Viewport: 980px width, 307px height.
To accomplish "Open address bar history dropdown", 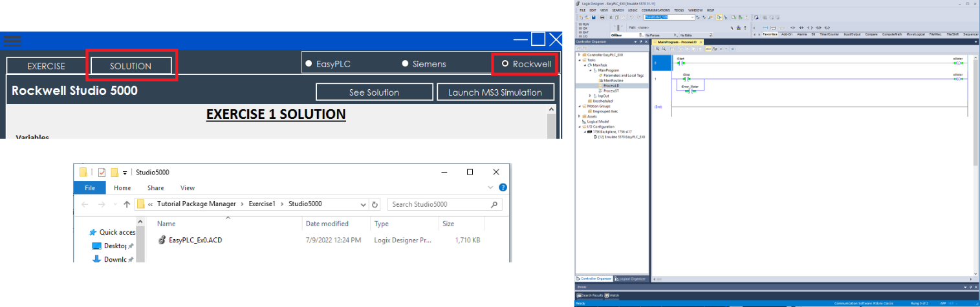I will pyautogui.click(x=363, y=204).
